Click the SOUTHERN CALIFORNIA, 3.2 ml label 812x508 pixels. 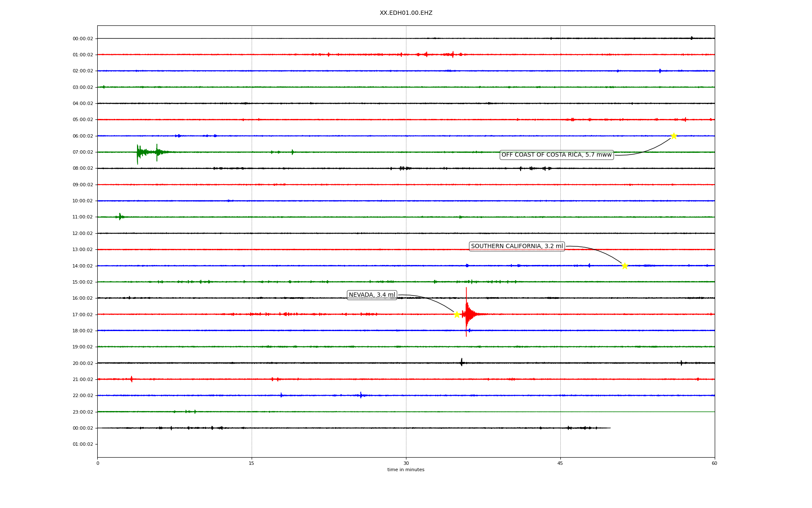click(517, 246)
